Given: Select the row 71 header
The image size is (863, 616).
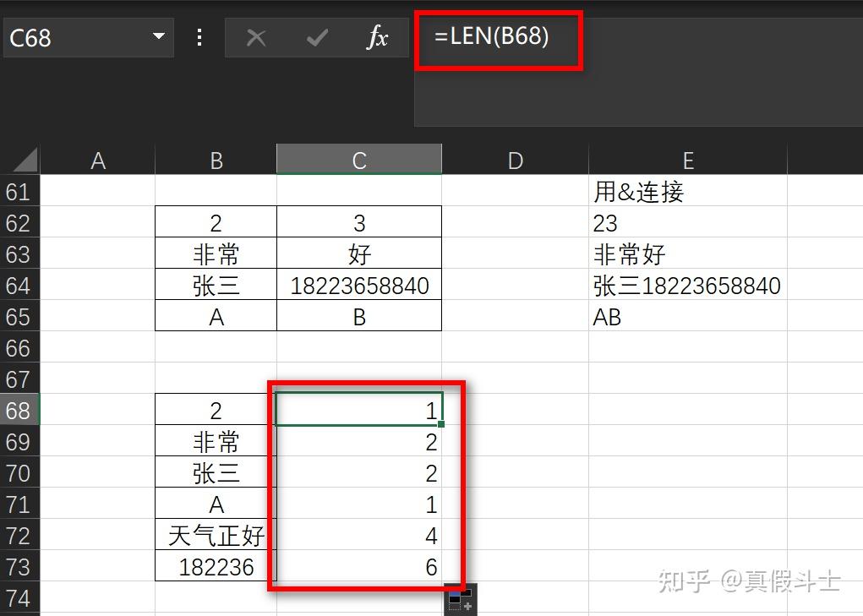Looking at the screenshot, I should pyautogui.click(x=19, y=504).
